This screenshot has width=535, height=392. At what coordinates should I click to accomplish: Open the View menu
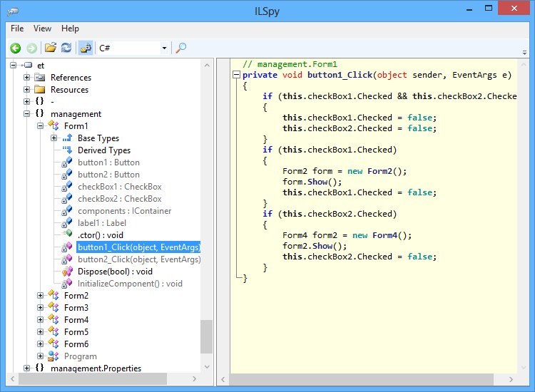(42, 29)
